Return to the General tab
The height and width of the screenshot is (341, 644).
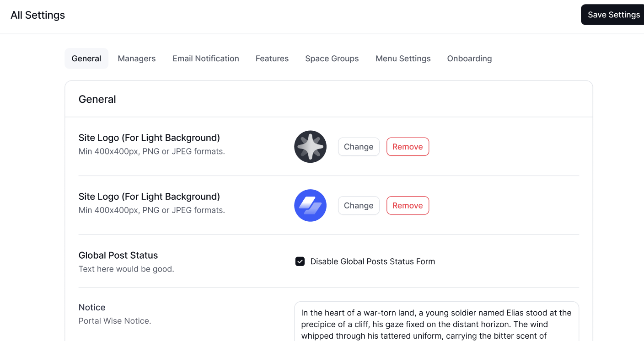86,59
